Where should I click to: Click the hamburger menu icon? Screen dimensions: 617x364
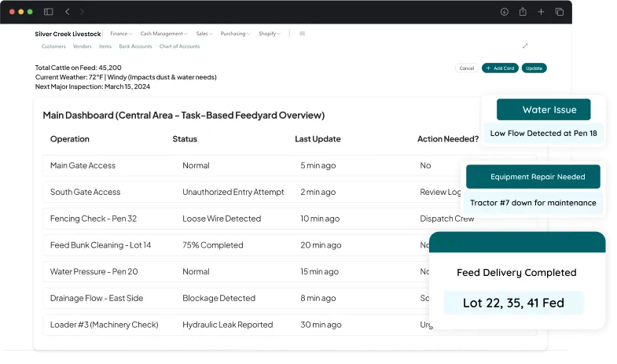[x=303, y=34]
